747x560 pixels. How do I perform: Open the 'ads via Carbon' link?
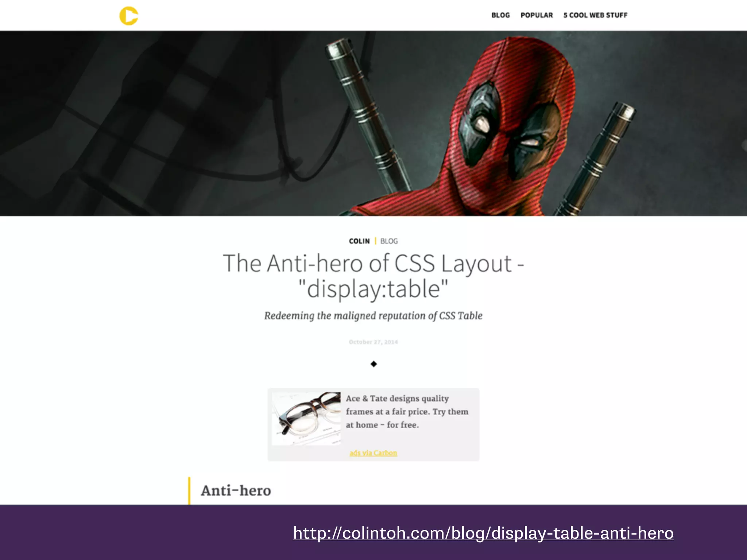[x=373, y=453]
